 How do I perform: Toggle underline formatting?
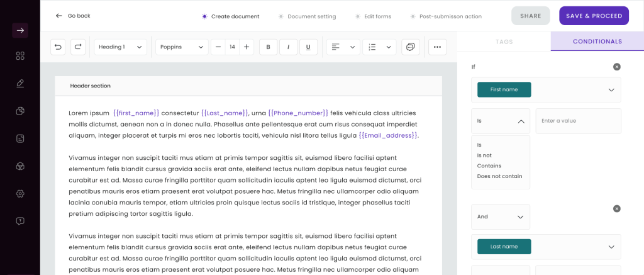pos(308,47)
